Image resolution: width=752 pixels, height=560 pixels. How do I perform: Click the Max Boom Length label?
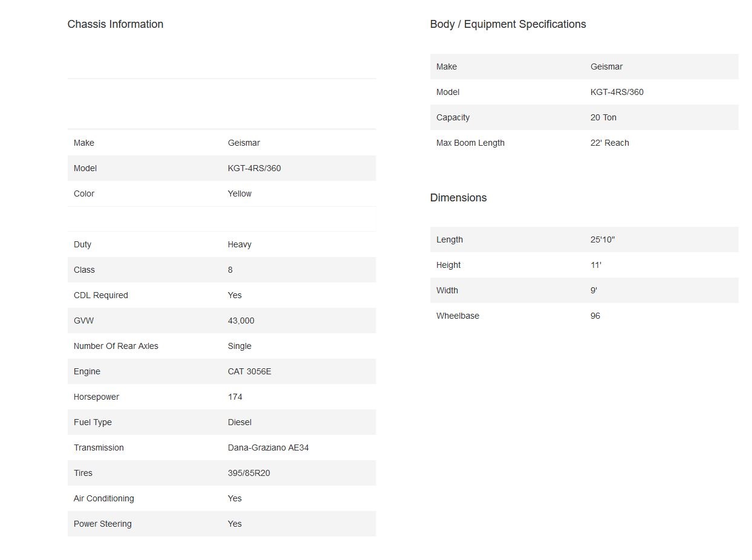(x=470, y=143)
